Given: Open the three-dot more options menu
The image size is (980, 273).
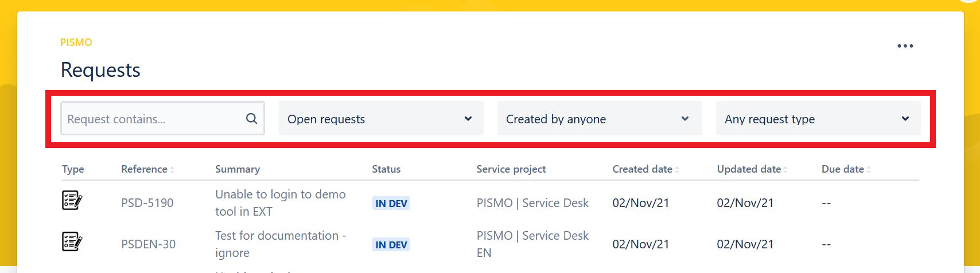Looking at the screenshot, I should 905,46.
